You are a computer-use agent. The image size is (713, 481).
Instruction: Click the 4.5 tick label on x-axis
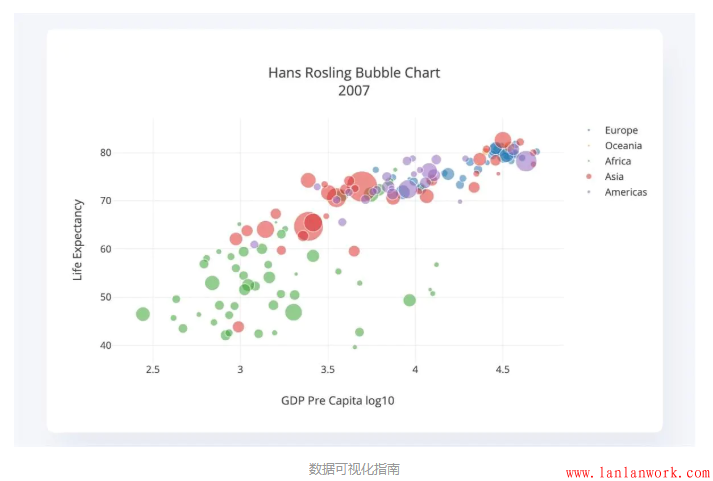coord(502,370)
